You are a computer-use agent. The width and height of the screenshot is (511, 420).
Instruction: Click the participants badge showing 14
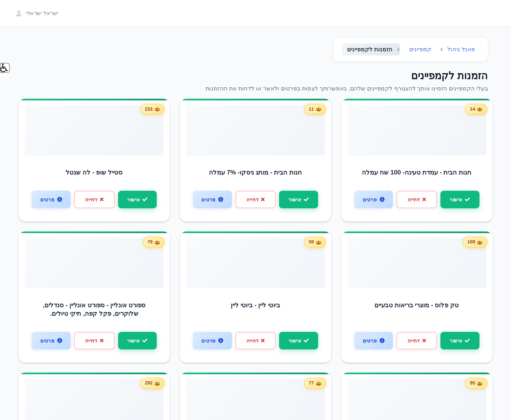(476, 109)
